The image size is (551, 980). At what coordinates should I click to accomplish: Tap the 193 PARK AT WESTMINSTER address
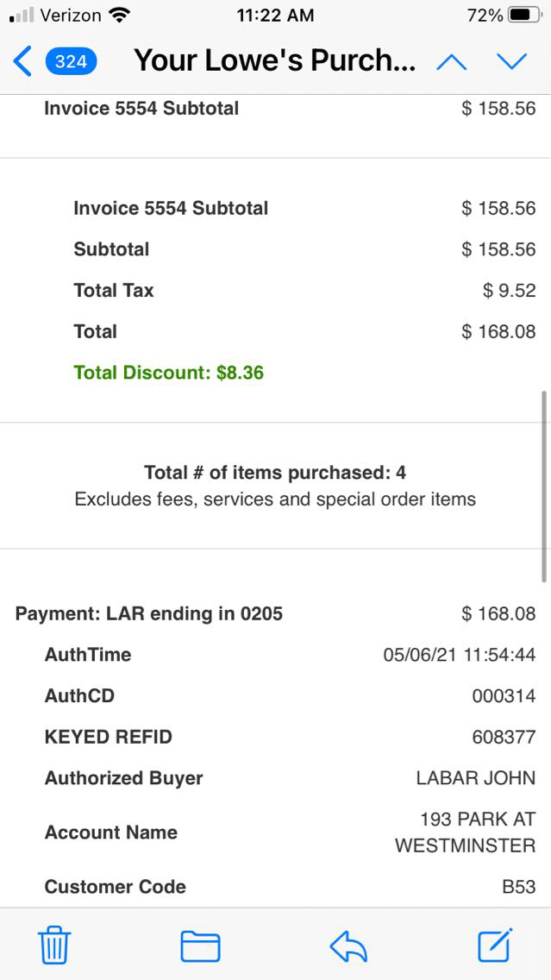tap(466, 832)
